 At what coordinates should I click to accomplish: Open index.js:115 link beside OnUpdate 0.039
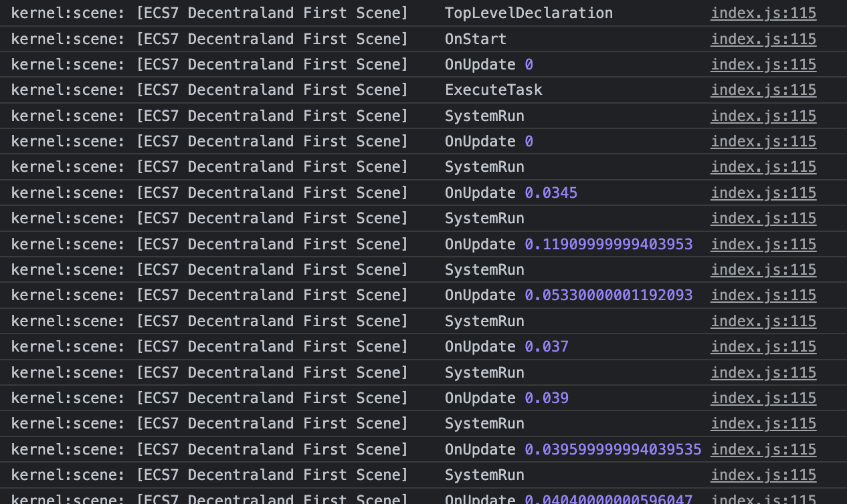tap(763, 398)
